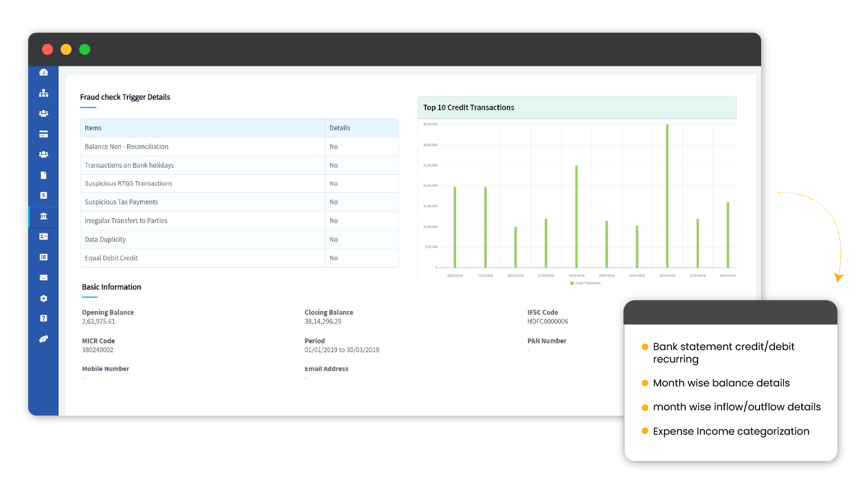The width and height of the screenshot is (868, 489).
Task: Click the chart bar for 08/03/2019
Action: [515, 247]
